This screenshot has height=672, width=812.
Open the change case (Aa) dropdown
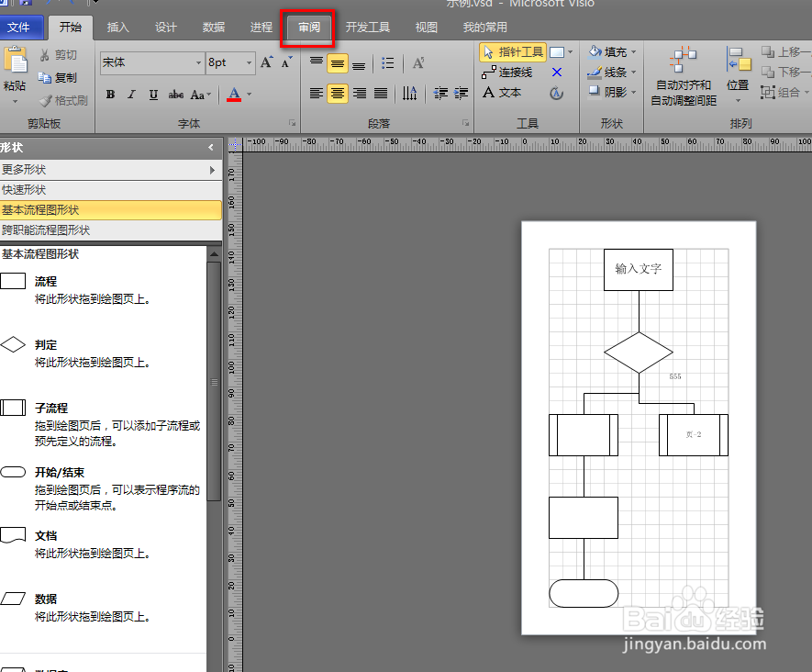point(201,95)
